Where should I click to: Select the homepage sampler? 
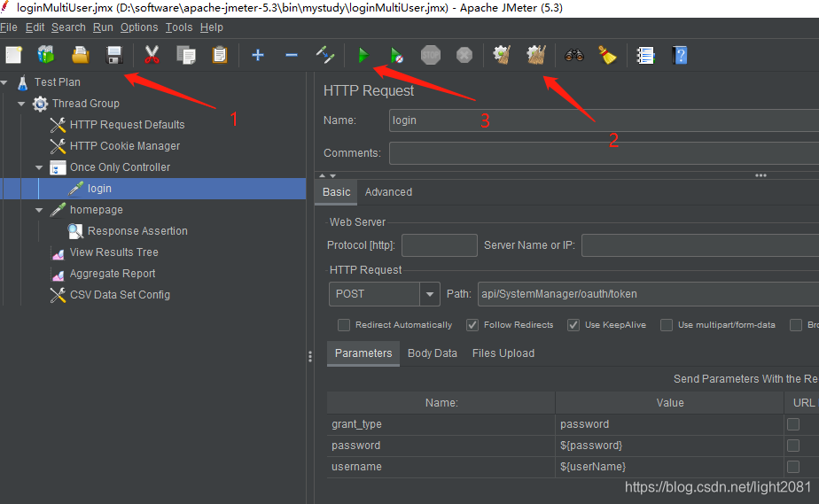coord(96,210)
